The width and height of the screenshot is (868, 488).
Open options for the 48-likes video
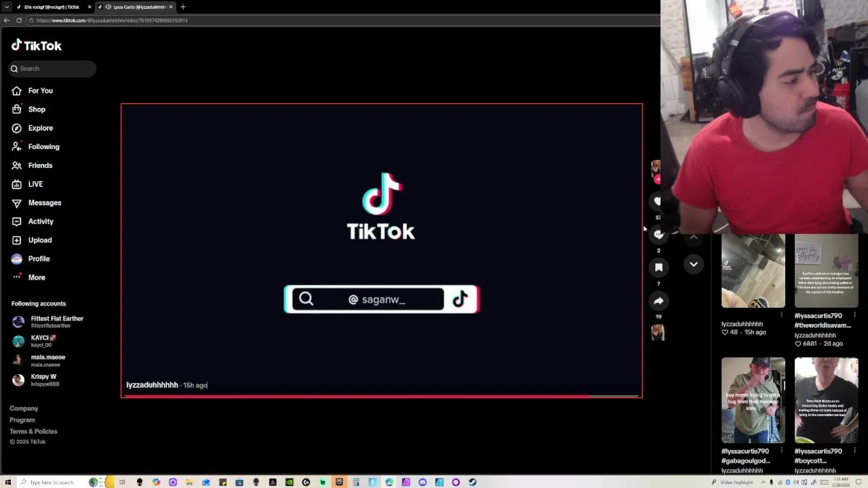pyautogui.click(x=782, y=316)
